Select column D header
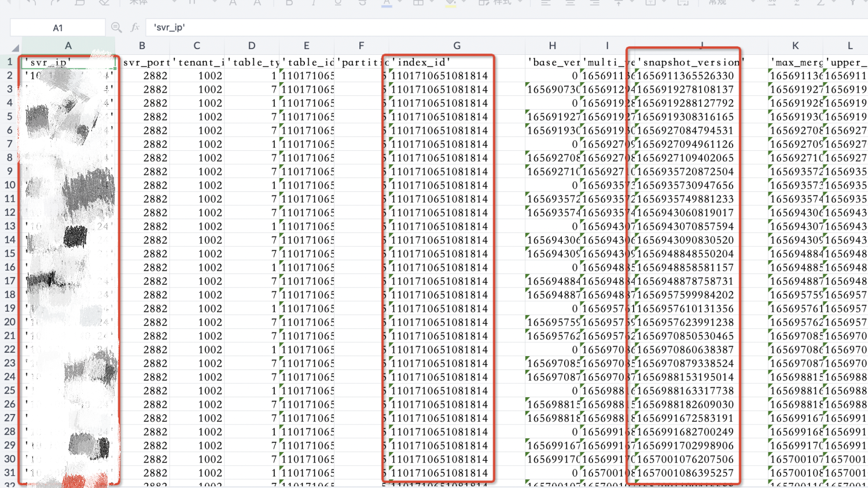The width and height of the screenshot is (868, 488). tap(252, 46)
